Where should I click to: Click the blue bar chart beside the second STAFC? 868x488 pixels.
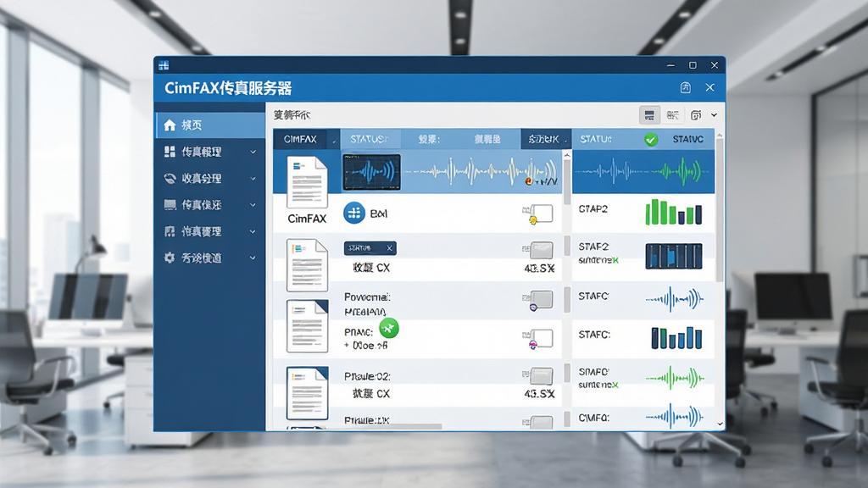pos(676,337)
